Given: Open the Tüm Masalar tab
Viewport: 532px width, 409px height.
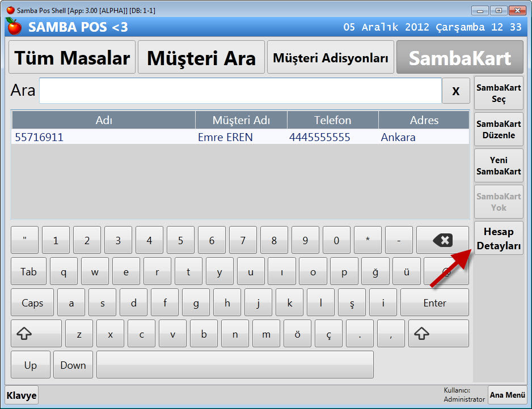Looking at the screenshot, I should (x=72, y=57).
